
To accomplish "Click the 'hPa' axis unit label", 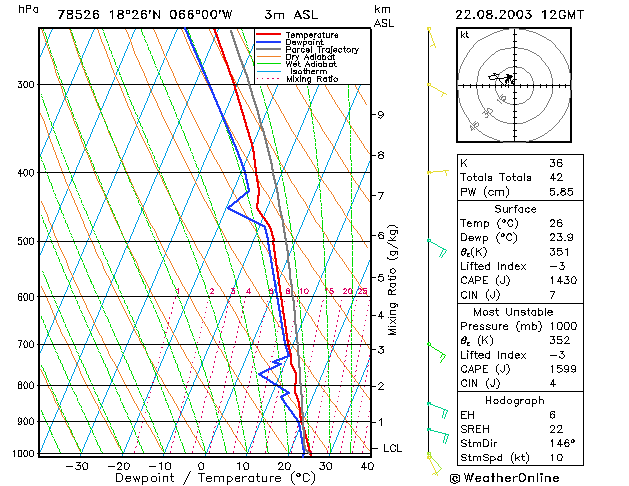I will coord(28,10).
